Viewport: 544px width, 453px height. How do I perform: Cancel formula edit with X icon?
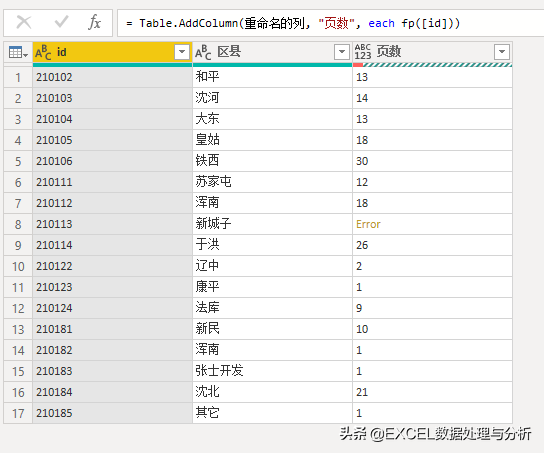point(24,23)
